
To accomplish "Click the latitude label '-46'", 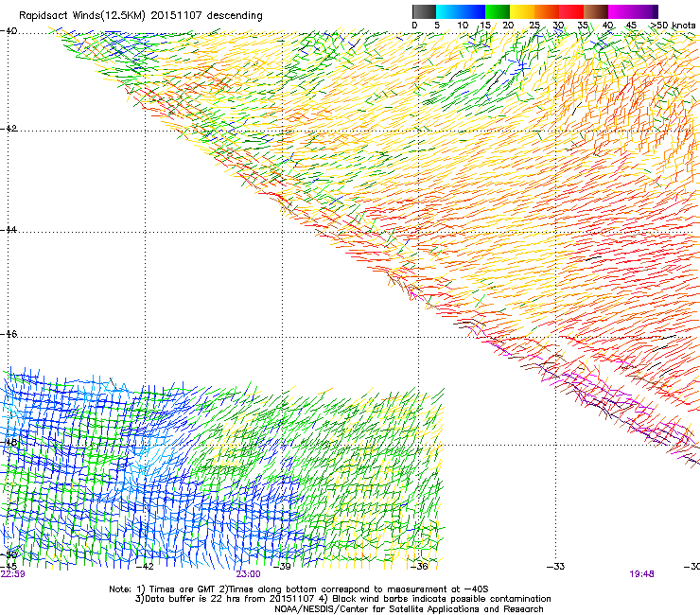I will (9, 334).
